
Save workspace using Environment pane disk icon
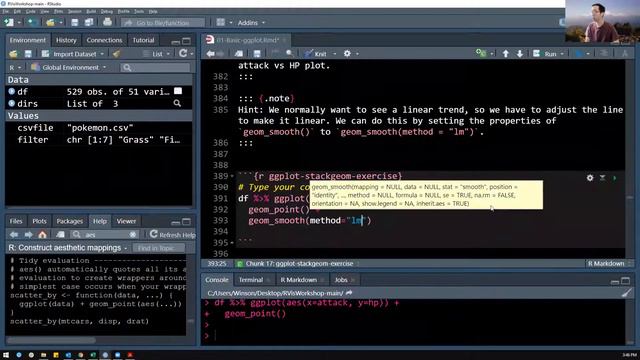click(x=28, y=54)
